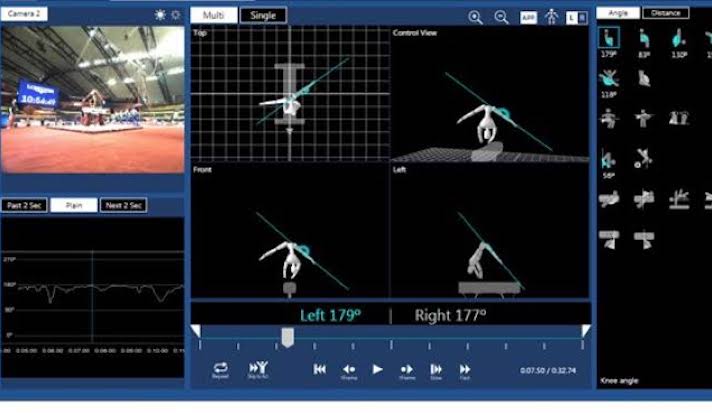Select the 83° angle pose icon
This screenshot has height=413, width=712.
(x=644, y=39)
